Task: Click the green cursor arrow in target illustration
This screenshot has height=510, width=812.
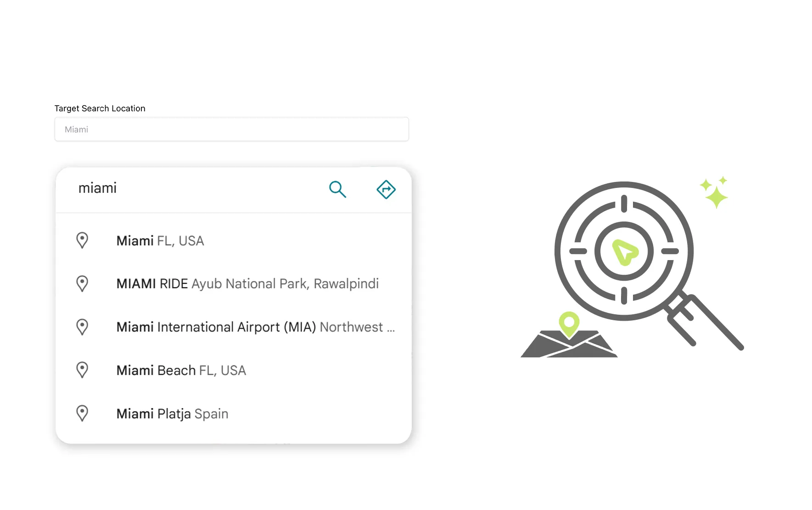Action: point(624,252)
